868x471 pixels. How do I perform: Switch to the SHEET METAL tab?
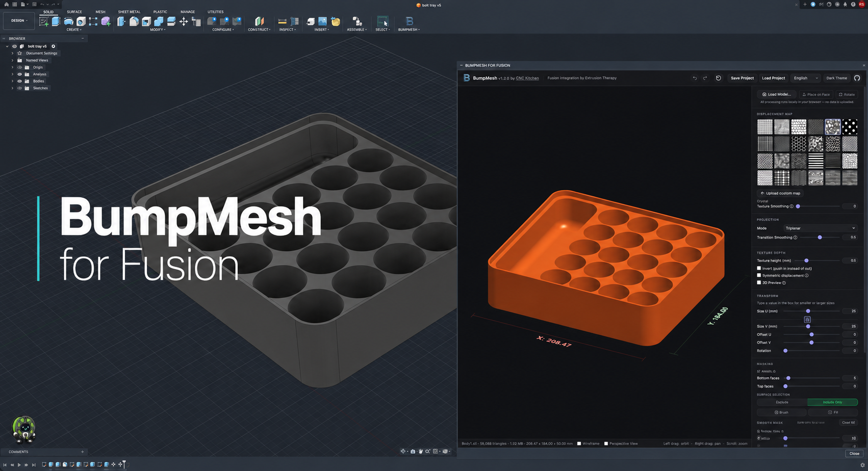coord(129,12)
